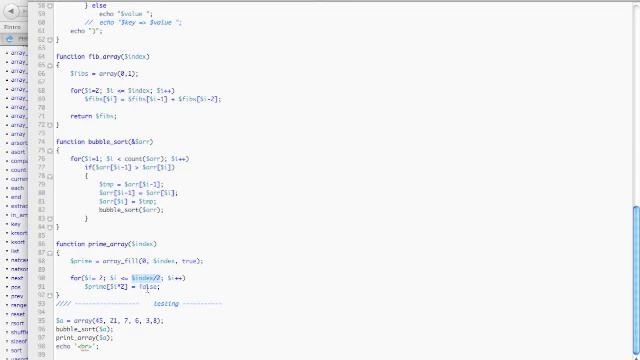Open the krsort link in the sidebar

point(19,233)
